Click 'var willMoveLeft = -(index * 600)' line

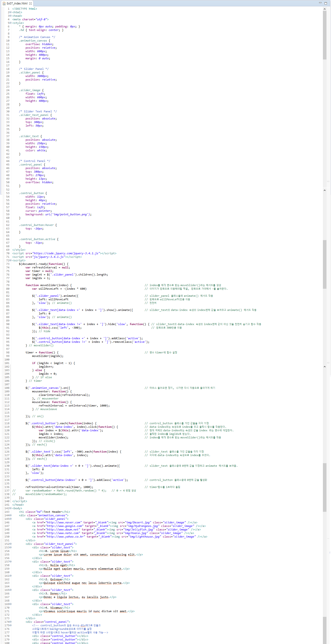(x=59, y=289)
